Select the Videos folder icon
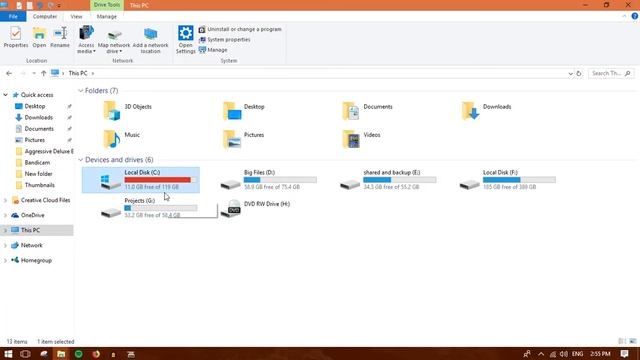 click(351, 139)
